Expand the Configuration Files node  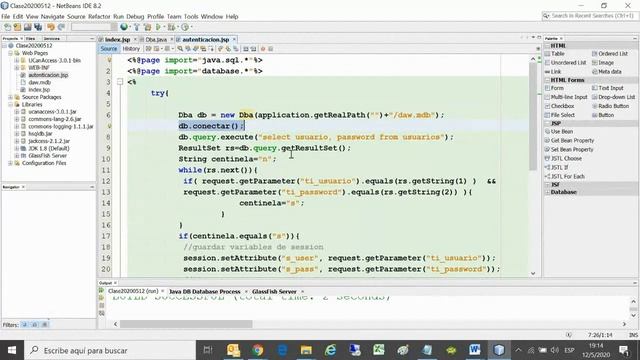click(10, 163)
